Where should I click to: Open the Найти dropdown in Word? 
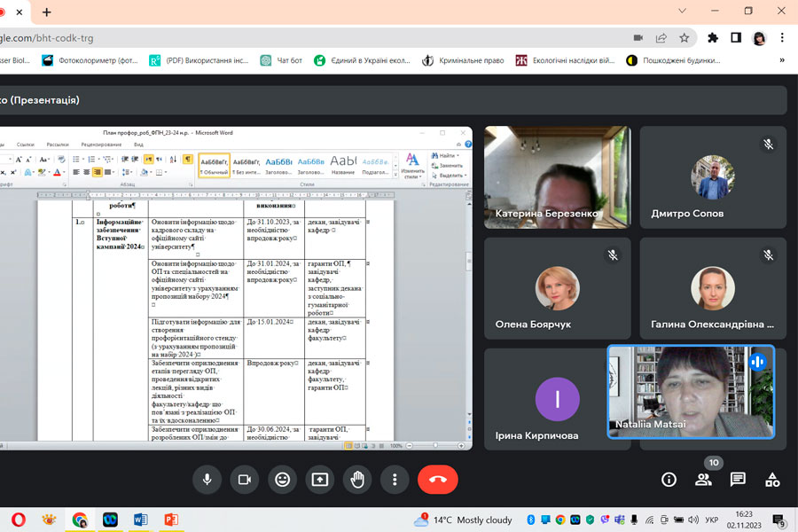[445, 156]
